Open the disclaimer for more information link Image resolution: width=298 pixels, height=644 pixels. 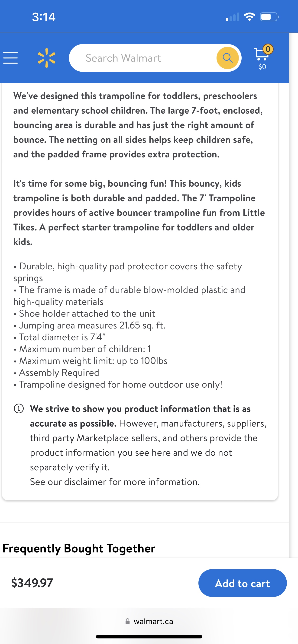coord(115,482)
